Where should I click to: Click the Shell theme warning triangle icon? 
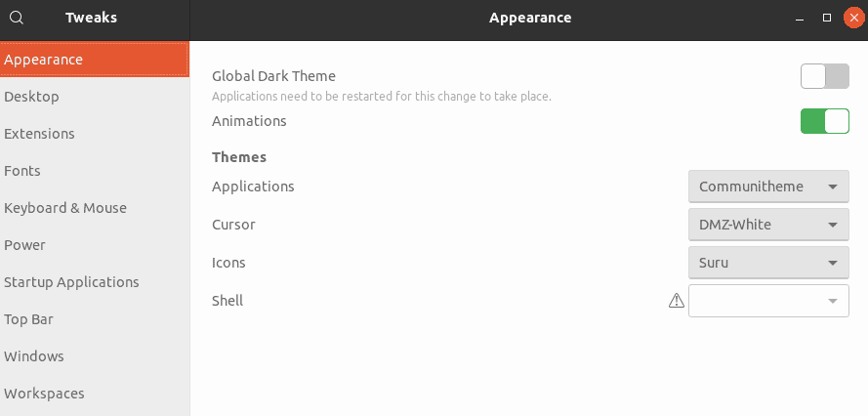pos(677,301)
